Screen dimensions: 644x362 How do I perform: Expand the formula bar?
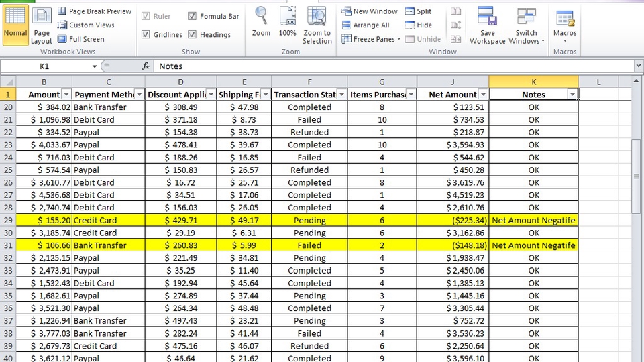coord(638,66)
